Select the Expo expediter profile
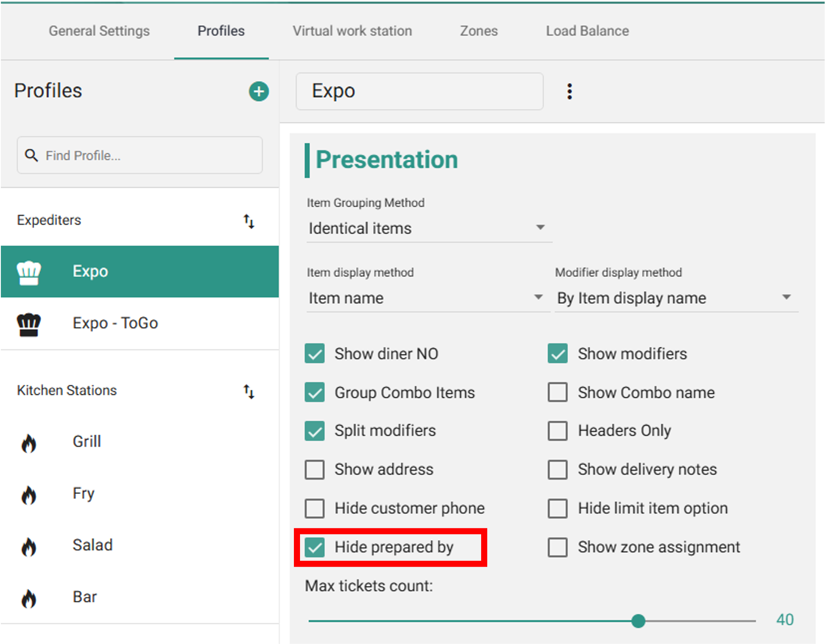Screen dimensions: 826x644 (x=90, y=271)
